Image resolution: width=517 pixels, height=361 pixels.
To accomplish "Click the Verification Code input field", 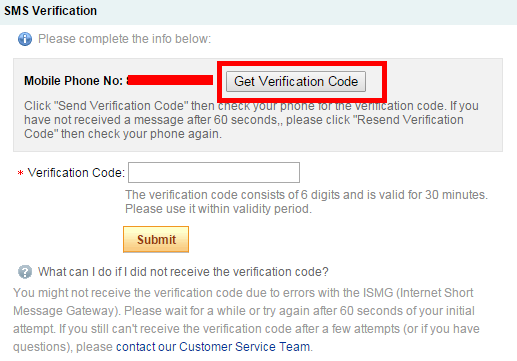I will 214,172.
